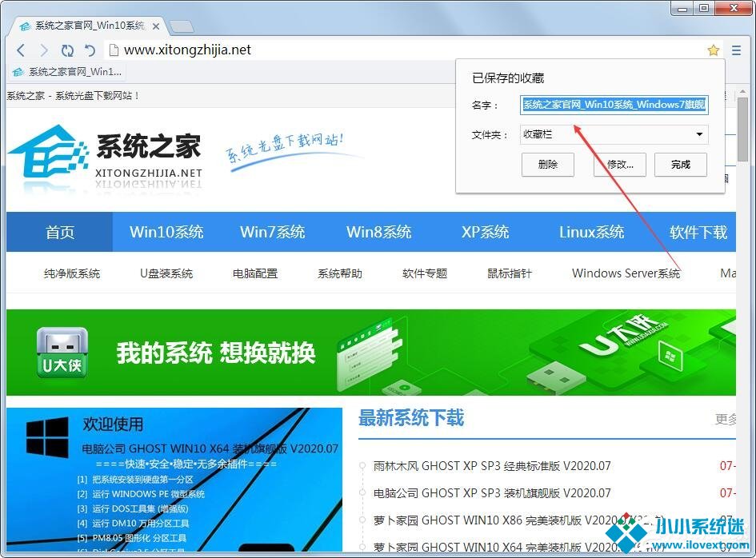Close the 系统之家官网 browser tab
This screenshot has width=756, height=558.
[156, 26]
